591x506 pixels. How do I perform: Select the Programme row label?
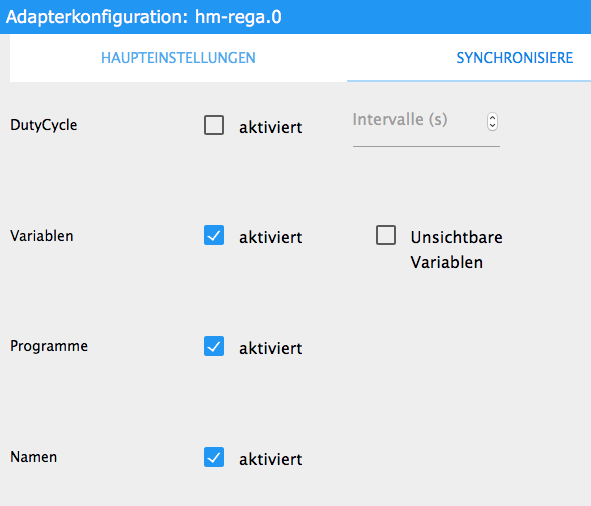tap(49, 346)
